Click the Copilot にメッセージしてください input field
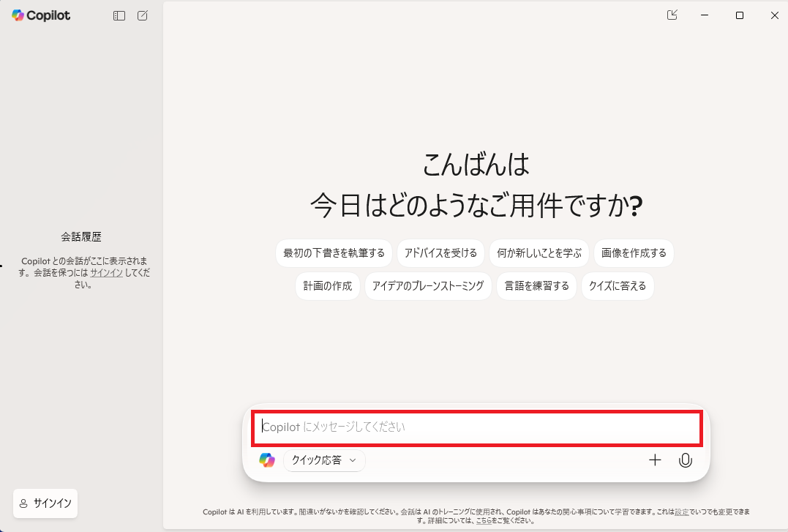This screenshot has width=788, height=532. [x=477, y=427]
